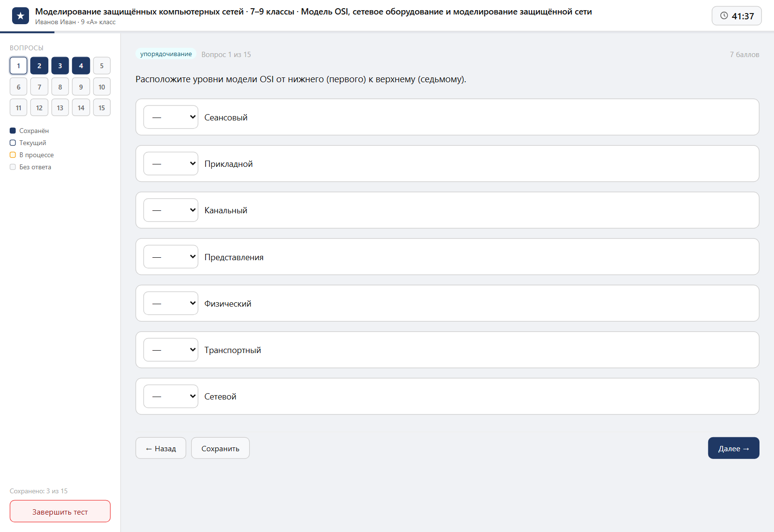Click the clock icon beside the timer
Screen dimensions: 774x532
point(724,15)
